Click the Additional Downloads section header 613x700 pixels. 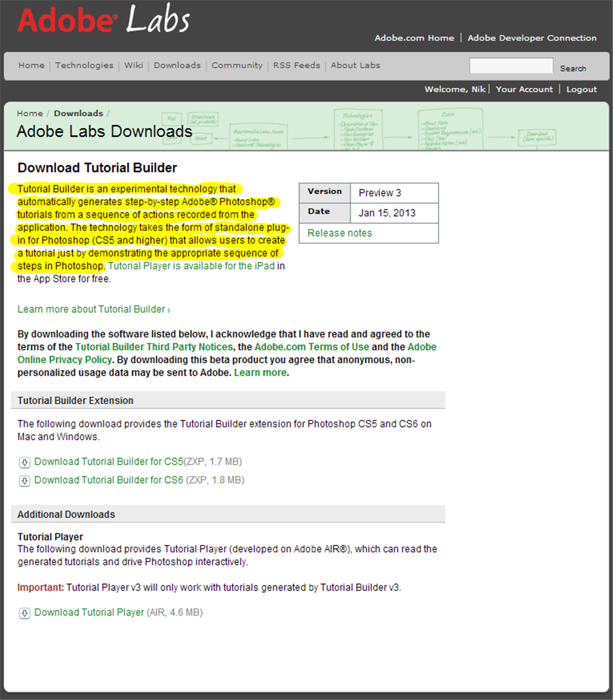228,514
